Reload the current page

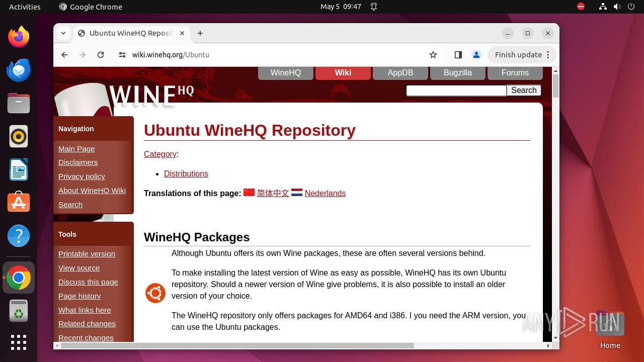pos(101,55)
